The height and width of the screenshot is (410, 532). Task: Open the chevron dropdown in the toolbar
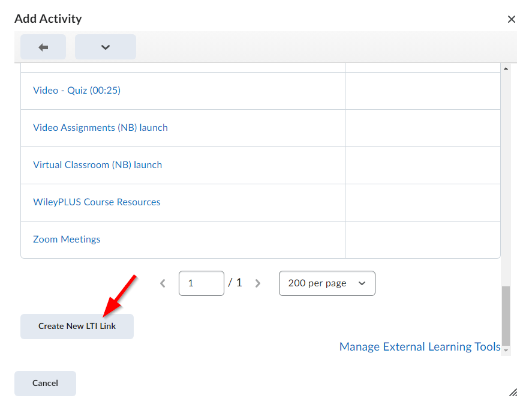[x=106, y=47]
